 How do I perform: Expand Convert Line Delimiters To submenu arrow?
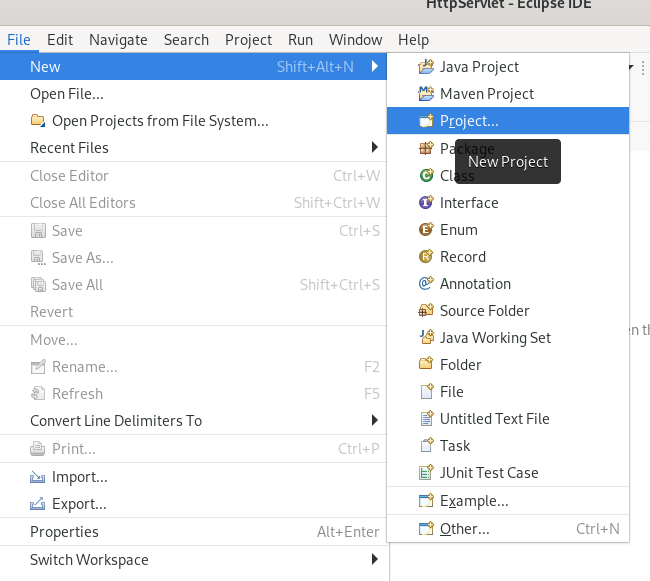pyautogui.click(x=375, y=420)
